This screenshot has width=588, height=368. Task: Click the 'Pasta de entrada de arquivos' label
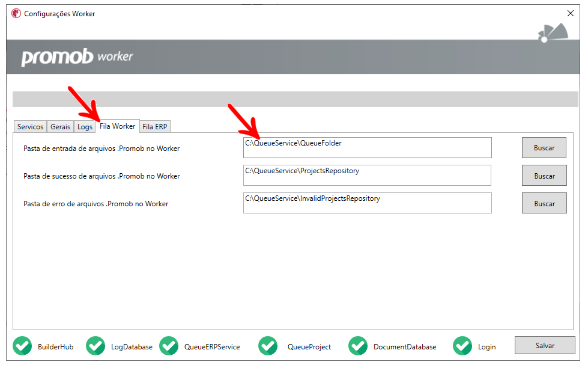tap(102, 149)
